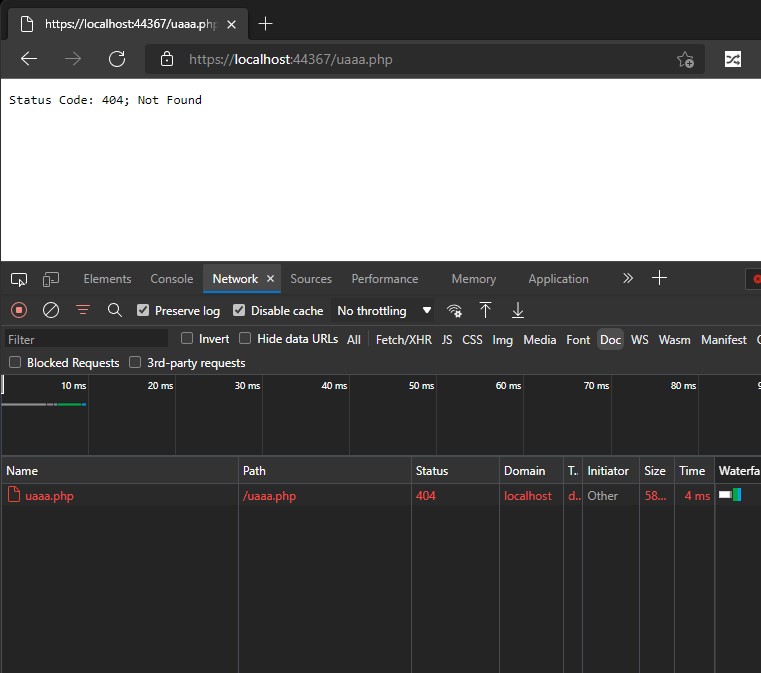Show only JS requests
761x673 pixels.
447,340
